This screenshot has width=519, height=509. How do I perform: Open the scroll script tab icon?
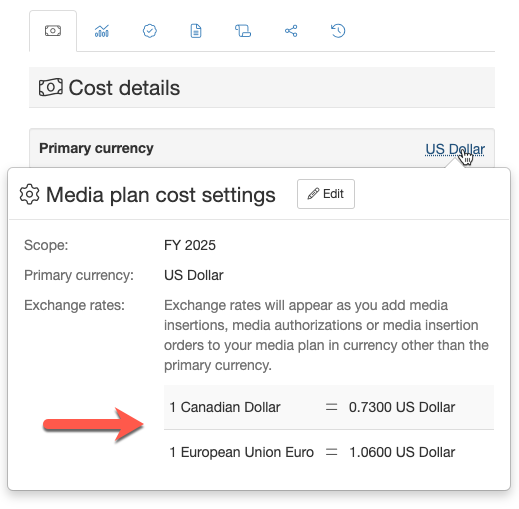243,31
